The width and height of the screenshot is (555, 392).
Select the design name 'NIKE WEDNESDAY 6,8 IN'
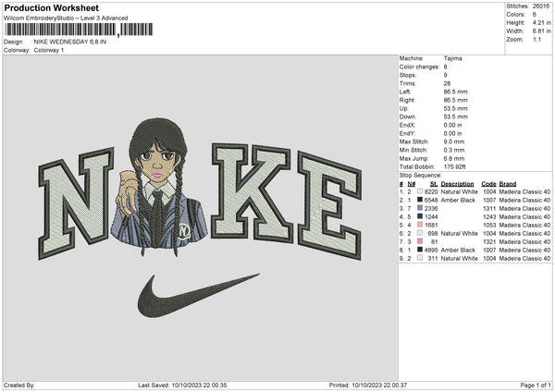70,42
